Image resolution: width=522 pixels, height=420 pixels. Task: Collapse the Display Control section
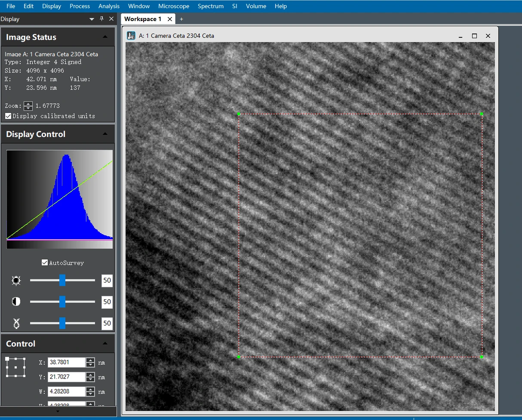105,134
